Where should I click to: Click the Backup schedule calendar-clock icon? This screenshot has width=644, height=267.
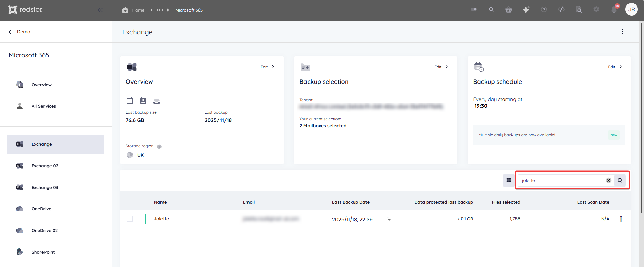[479, 67]
